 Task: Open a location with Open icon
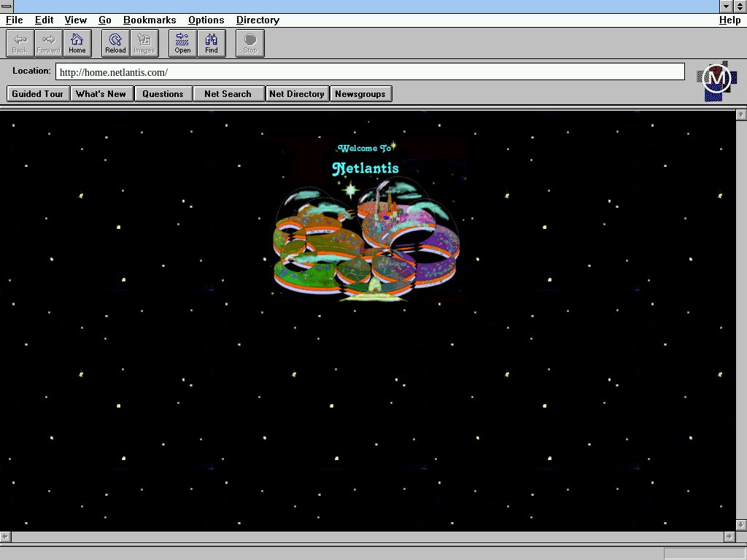tap(182, 43)
